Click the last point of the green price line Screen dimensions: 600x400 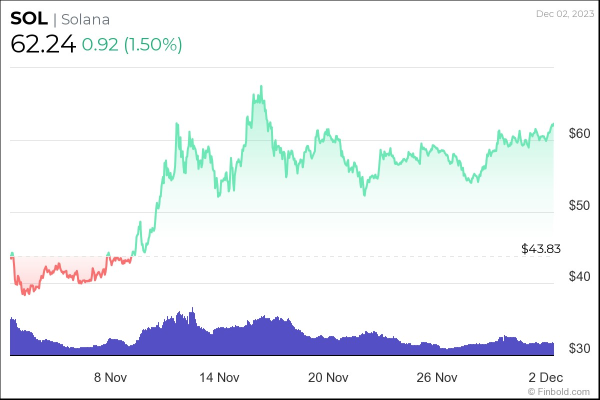[553, 124]
